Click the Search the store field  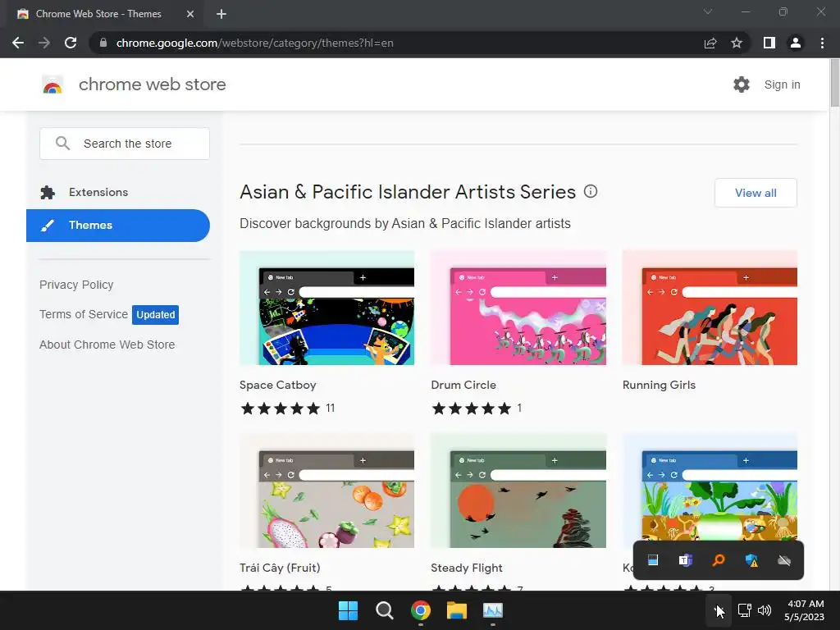125,144
